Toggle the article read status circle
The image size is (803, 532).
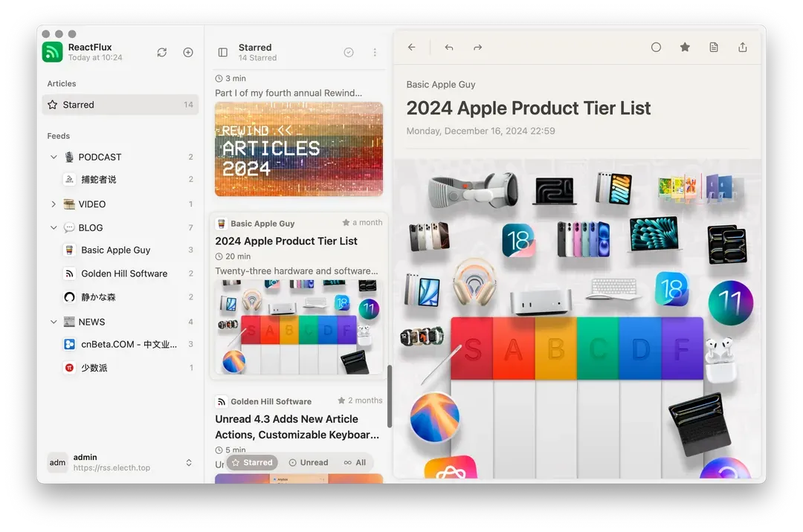pyautogui.click(x=656, y=48)
